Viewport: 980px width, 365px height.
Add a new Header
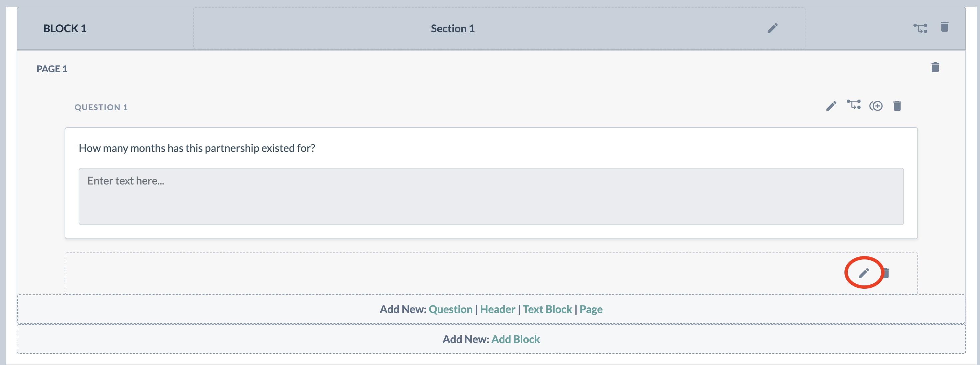pyautogui.click(x=497, y=309)
